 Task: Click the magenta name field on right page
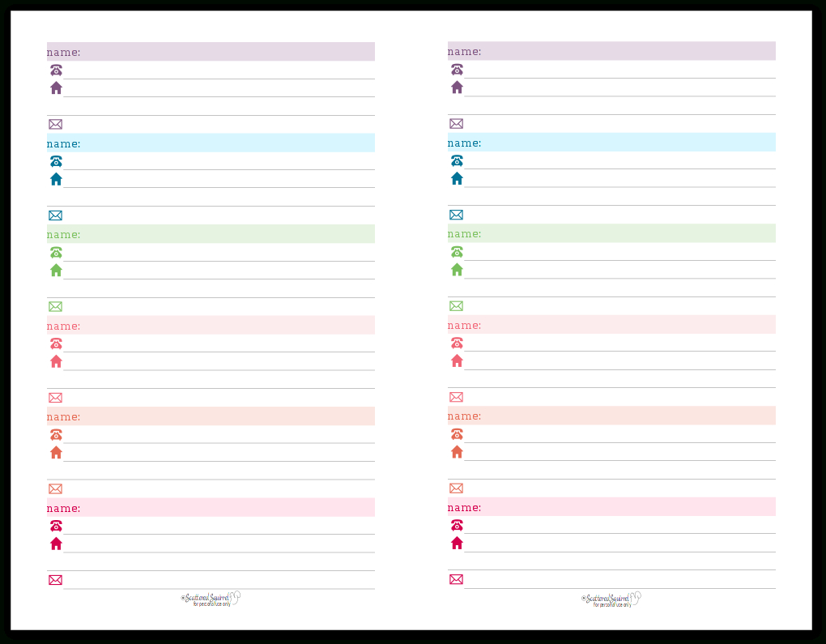(x=611, y=507)
